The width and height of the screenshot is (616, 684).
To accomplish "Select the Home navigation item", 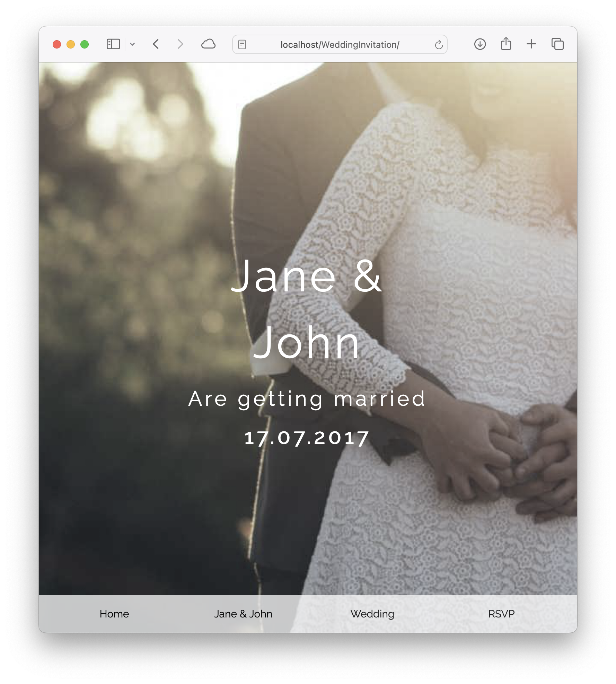I will 114,614.
